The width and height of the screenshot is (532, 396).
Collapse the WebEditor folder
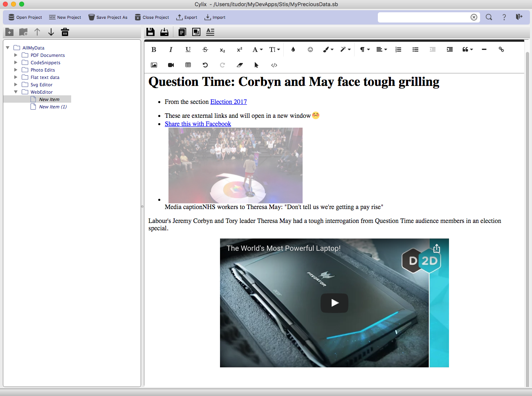coord(16,92)
